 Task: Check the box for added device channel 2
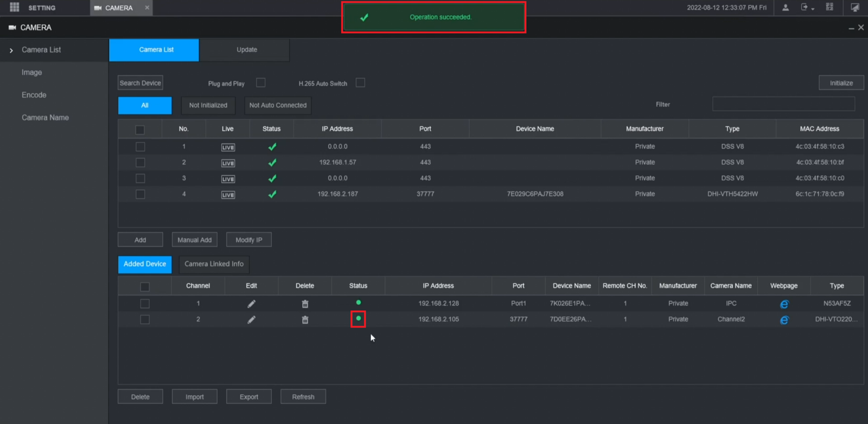pos(145,319)
